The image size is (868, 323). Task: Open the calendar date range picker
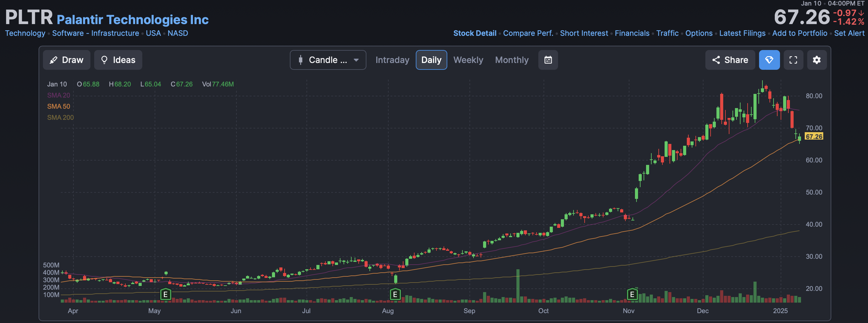coord(548,60)
